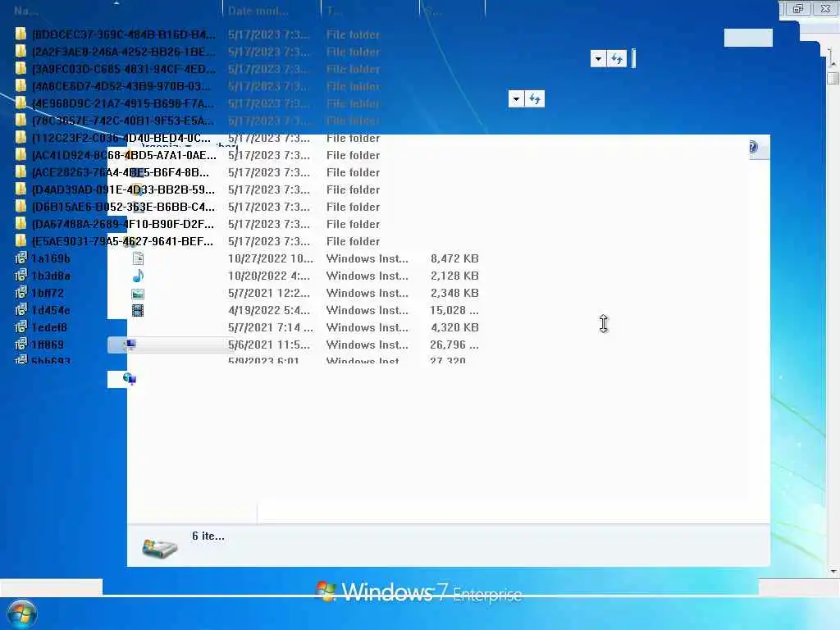Click the 2,348 KB size cell

coord(454,293)
